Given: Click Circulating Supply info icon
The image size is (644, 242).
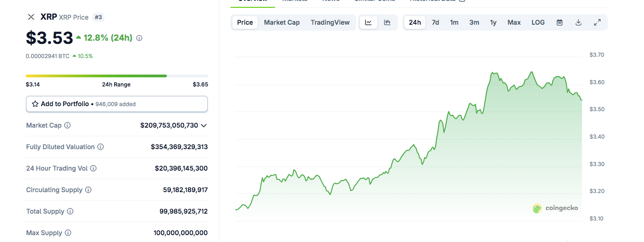Looking at the screenshot, I should (x=88, y=190).
